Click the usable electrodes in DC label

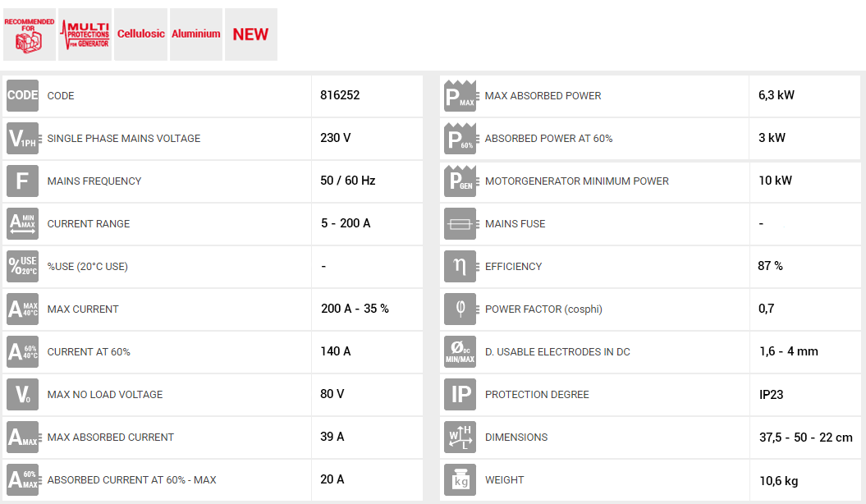pyautogui.click(x=557, y=352)
